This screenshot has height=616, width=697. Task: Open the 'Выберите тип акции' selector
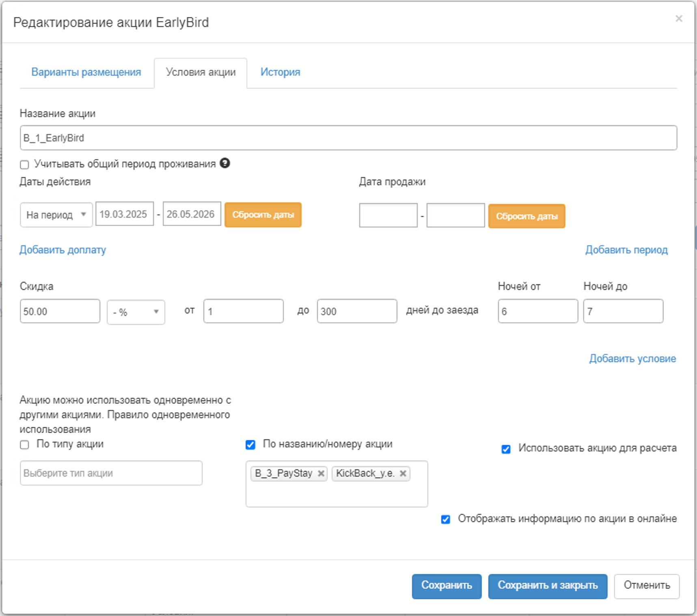tap(111, 473)
